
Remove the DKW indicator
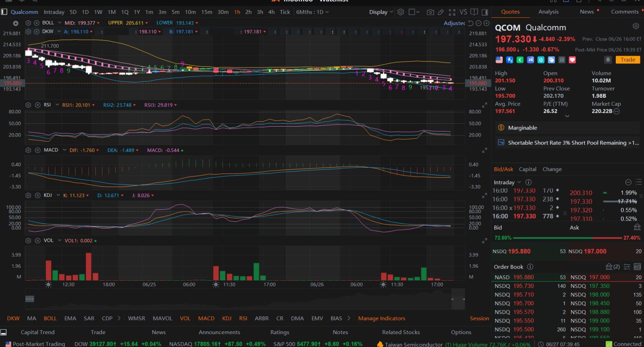tap(37, 31)
